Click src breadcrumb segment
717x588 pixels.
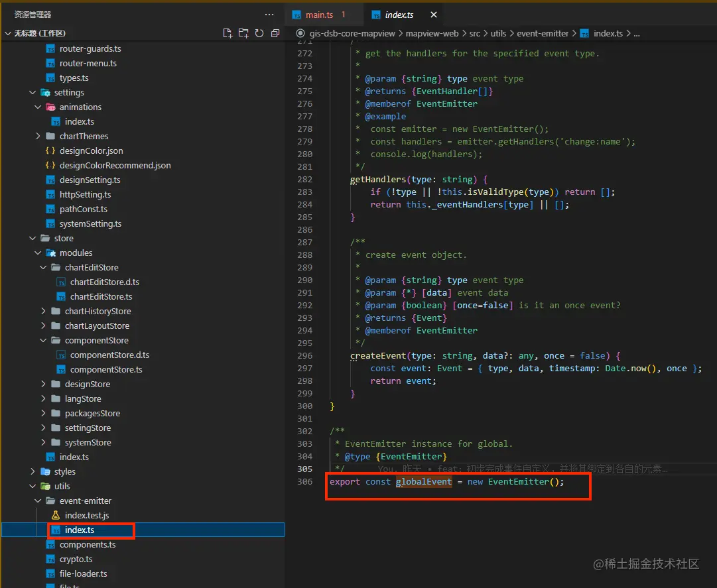[x=475, y=33]
